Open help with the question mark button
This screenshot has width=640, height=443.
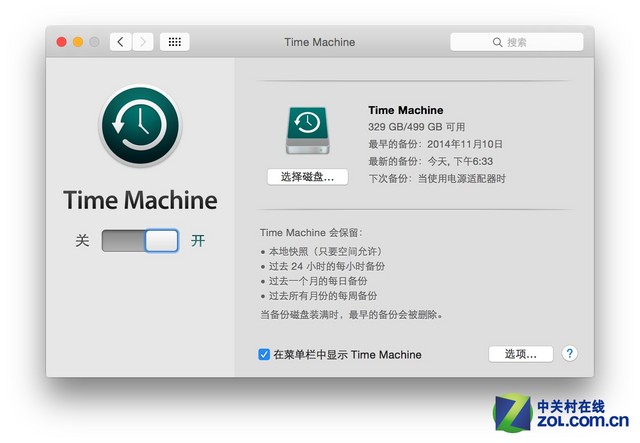569,354
